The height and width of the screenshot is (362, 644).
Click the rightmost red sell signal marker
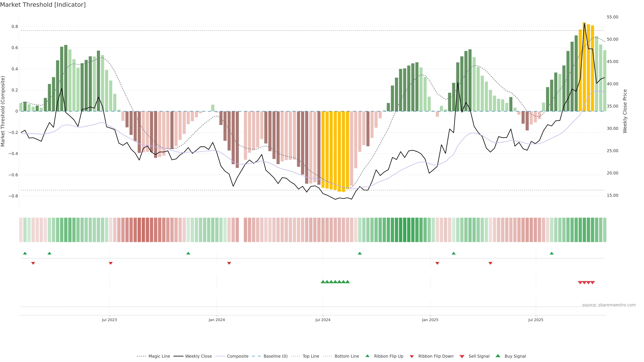click(x=593, y=283)
